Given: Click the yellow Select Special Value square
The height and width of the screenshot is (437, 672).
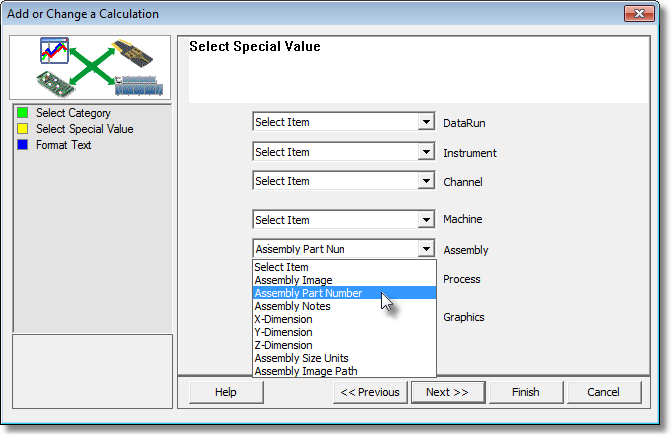Looking at the screenshot, I should 23,129.
